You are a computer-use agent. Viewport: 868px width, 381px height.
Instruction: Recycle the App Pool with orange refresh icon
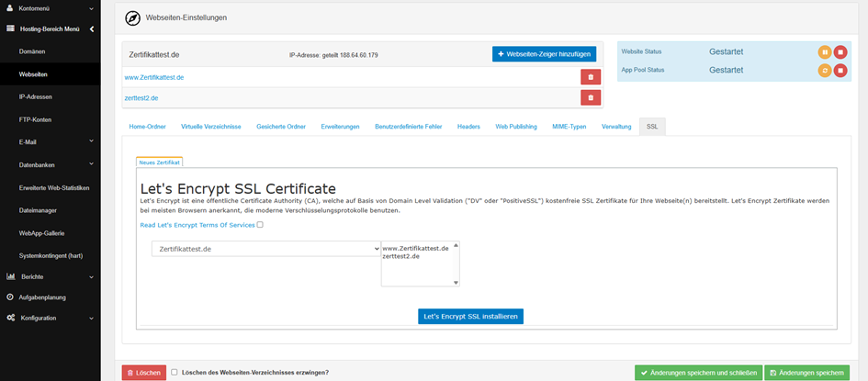[825, 70]
